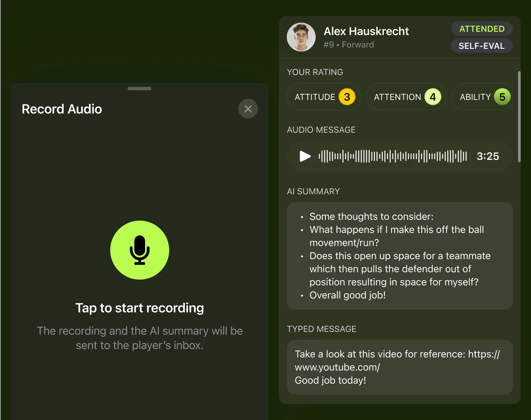
Task: Click Alex Hauskrecht's profile photo
Action: 301,37
